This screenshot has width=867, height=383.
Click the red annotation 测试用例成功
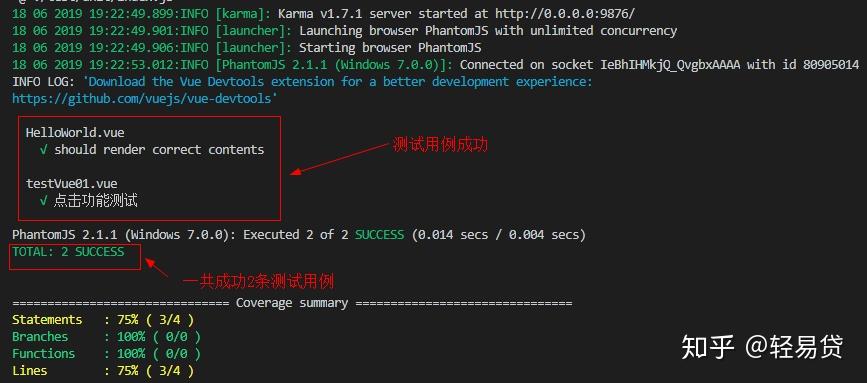coord(440,145)
